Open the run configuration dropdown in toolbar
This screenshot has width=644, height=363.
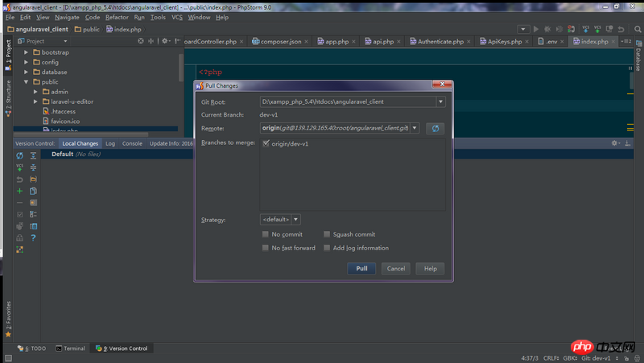522,29
